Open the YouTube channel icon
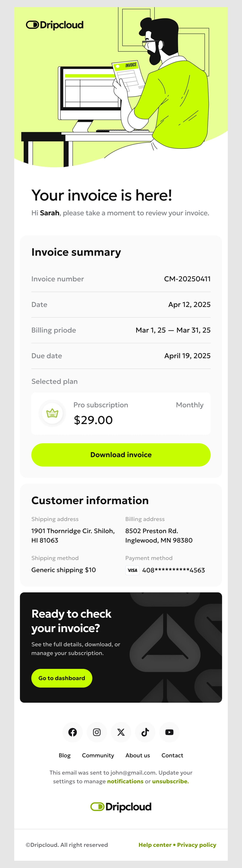The image size is (242, 868). pyautogui.click(x=169, y=732)
